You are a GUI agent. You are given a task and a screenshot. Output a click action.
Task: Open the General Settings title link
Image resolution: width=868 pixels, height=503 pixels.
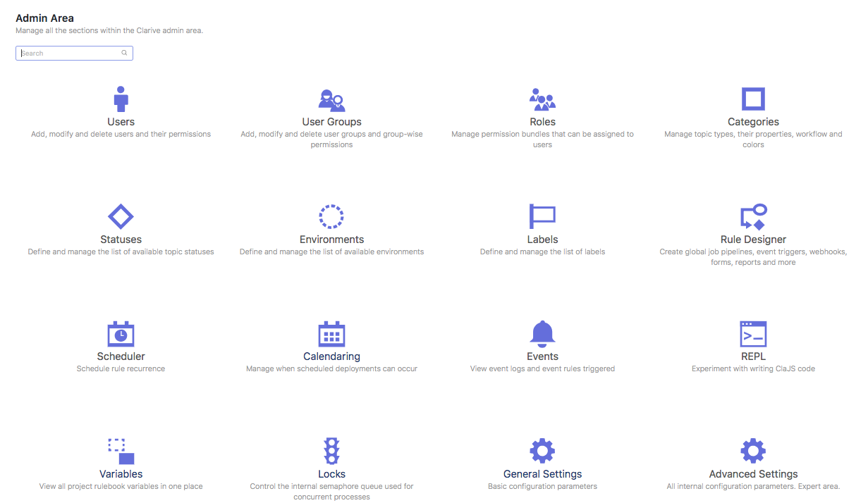click(542, 474)
